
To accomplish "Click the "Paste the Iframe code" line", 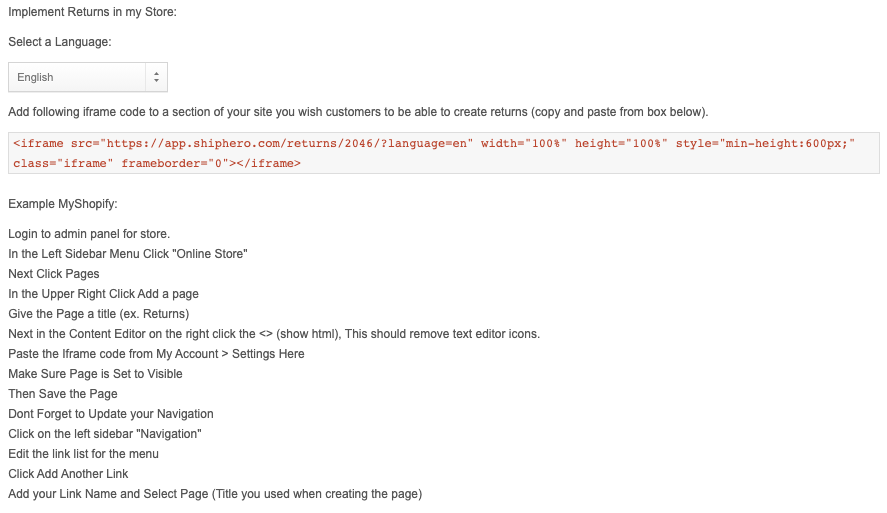I will [156, 354].
